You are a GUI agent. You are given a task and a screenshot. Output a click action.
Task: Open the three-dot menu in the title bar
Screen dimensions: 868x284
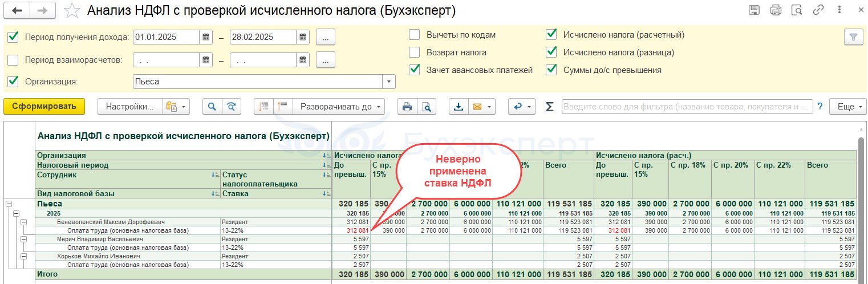840,10
